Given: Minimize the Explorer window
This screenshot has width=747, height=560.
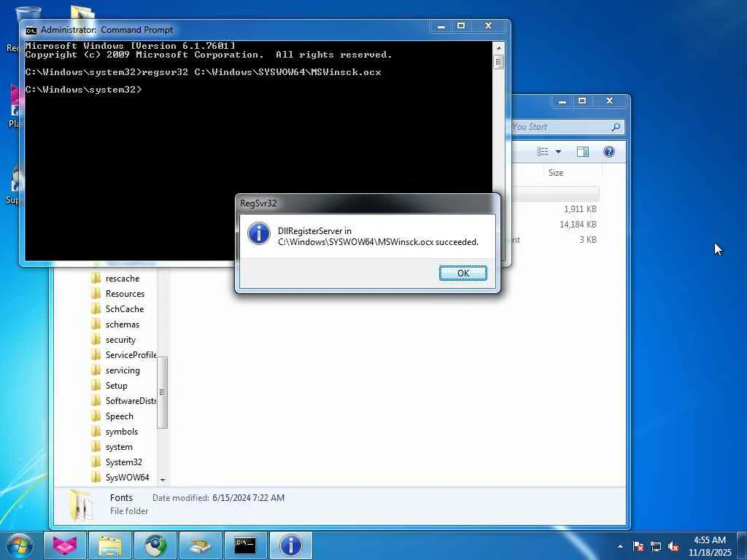Looking at the screenshot, I should (x=562, y=101).
